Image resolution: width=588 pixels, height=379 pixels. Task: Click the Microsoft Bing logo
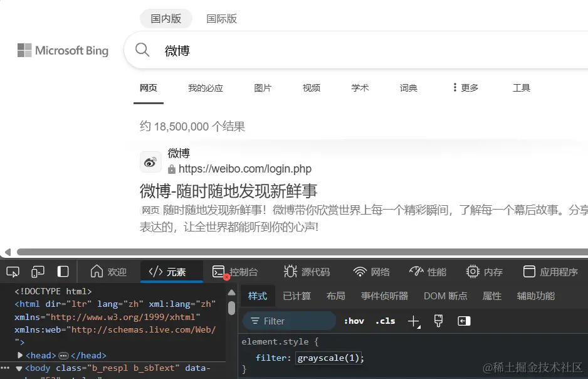coord(63,50)
